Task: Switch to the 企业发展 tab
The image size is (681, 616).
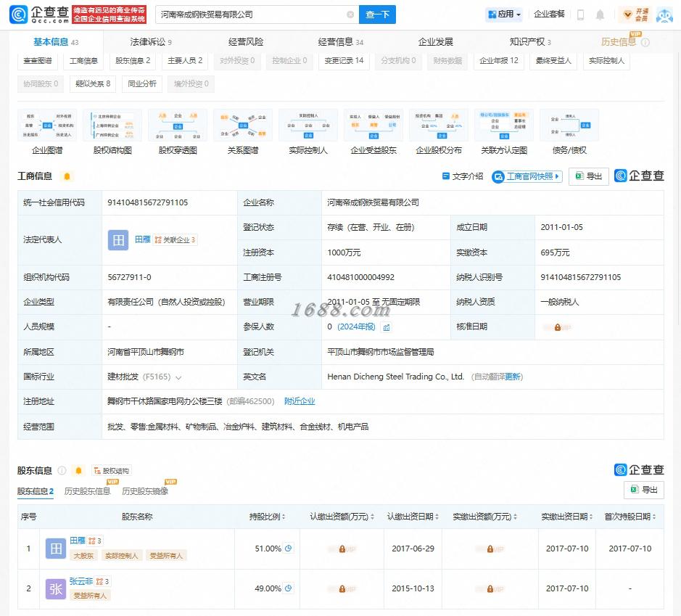Action: pos(435,42)
